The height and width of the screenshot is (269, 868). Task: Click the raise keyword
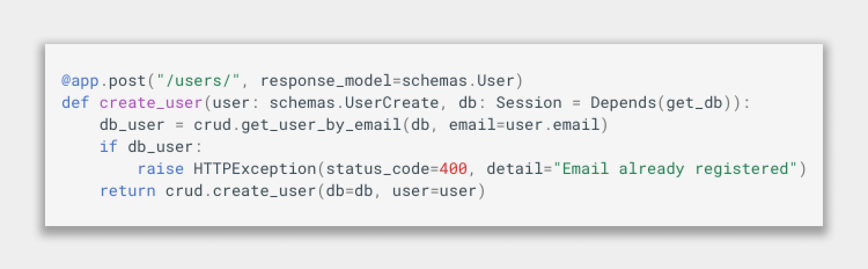(161, 169)
